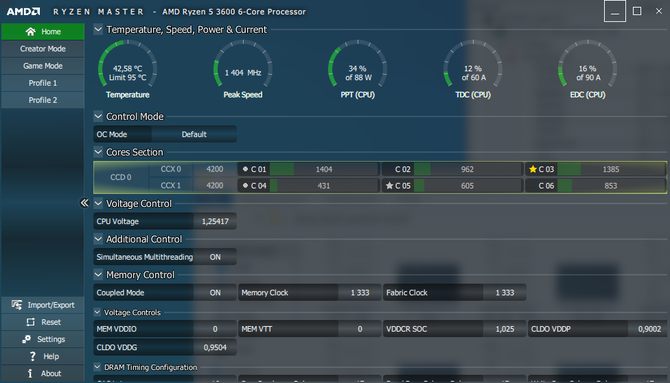This screenshot has height=383, width=670.
Task: Toggle Coupled Mode ON value
Action: coord(215,293)
